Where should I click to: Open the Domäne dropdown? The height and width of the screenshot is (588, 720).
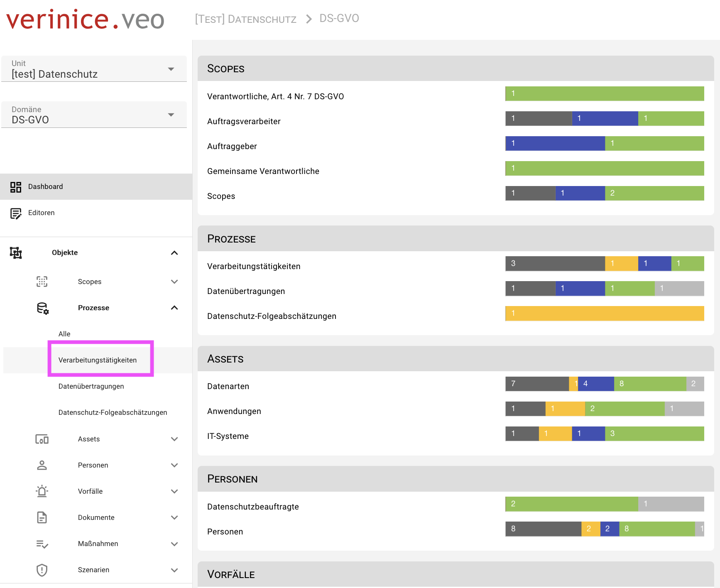point(171,115)
